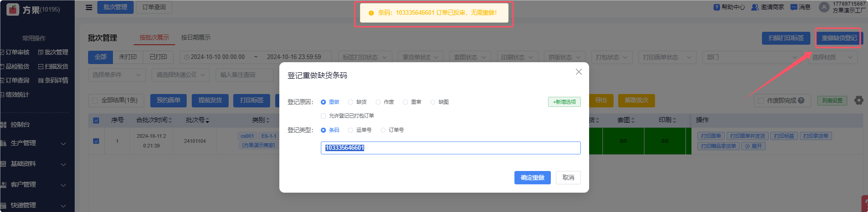Viewport: 868px width, 212px height.
Task: Click barcode input field in dialog
Action: pos(450,148)
